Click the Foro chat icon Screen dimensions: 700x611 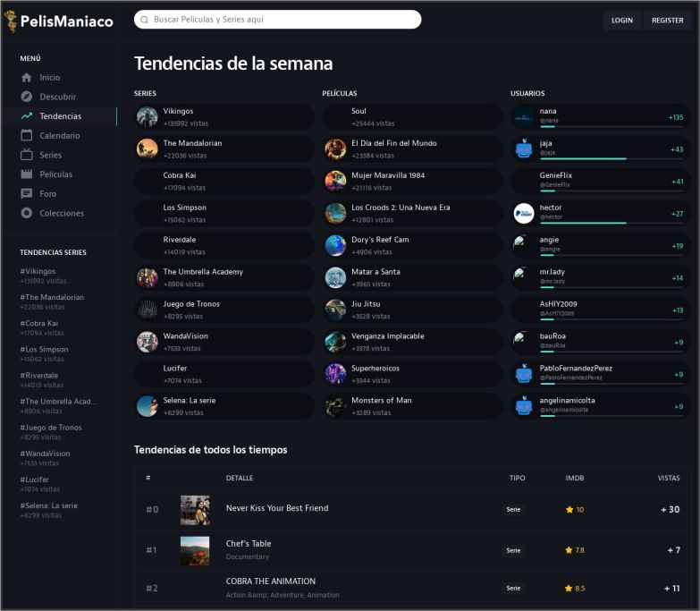[x=27, y=193]
